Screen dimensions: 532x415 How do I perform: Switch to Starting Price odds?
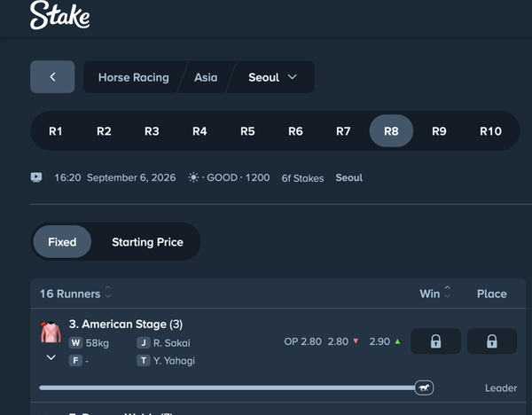[147, 242]
